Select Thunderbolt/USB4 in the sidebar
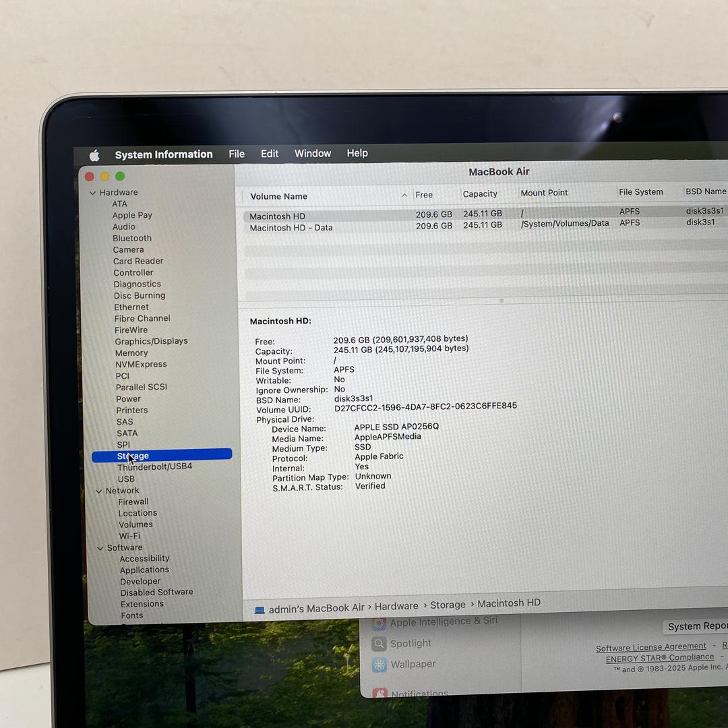728x728 pixels. (x=154, y=466)
